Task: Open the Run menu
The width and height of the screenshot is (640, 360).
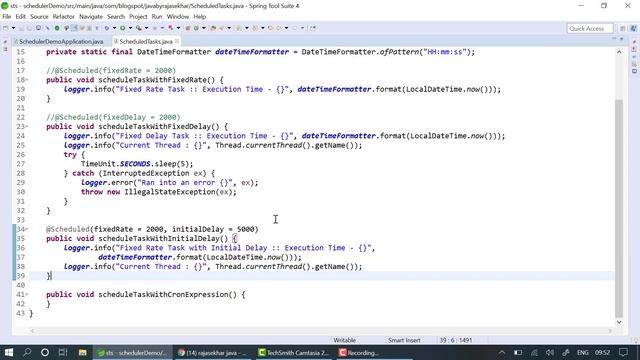Action: (157, 16)
